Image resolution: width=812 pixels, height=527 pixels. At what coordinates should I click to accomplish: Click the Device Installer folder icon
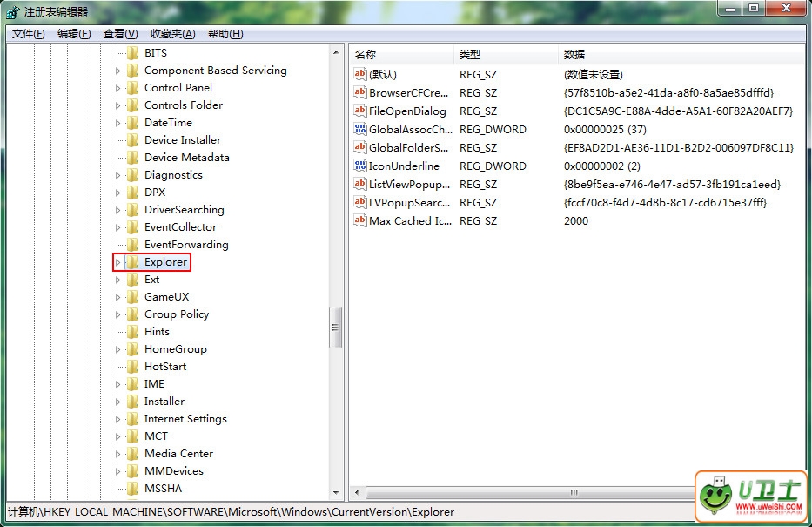pyautogui.click(x=133, y=140)
